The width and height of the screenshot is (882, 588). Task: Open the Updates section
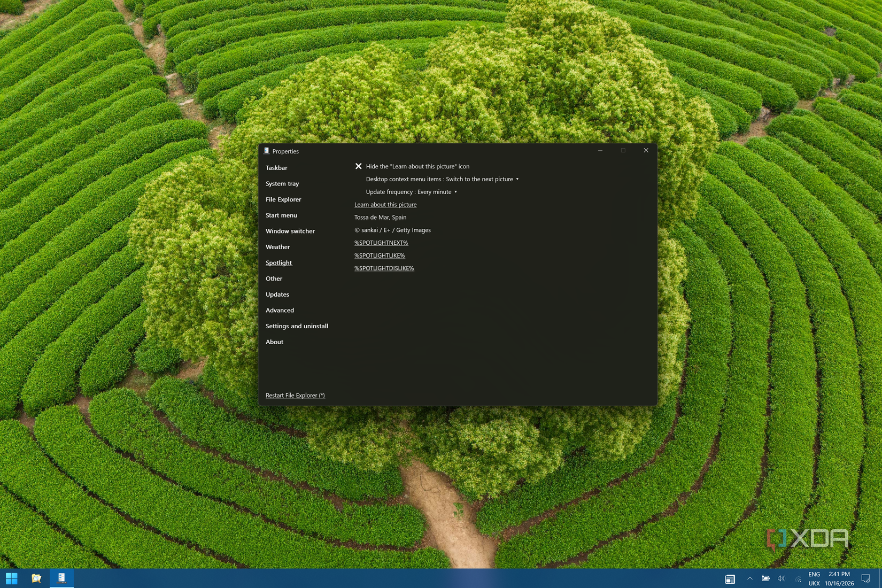[x=277, y=295]
